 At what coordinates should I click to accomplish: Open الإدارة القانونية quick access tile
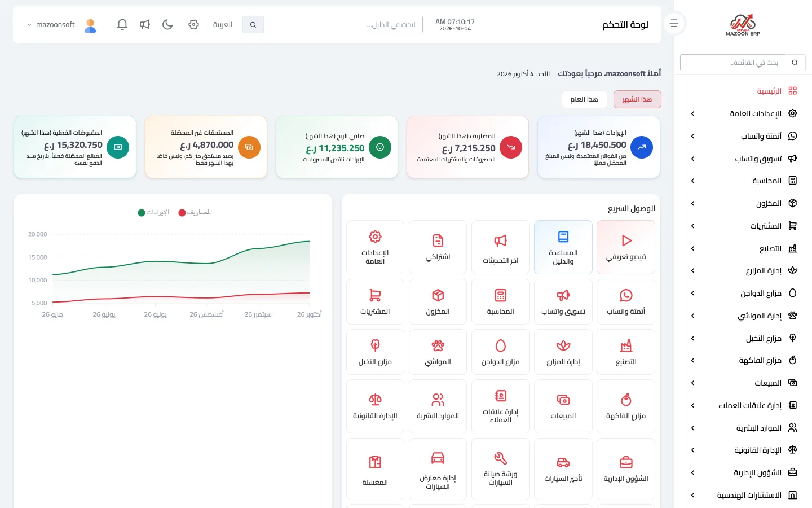click(x=375, y=406)
